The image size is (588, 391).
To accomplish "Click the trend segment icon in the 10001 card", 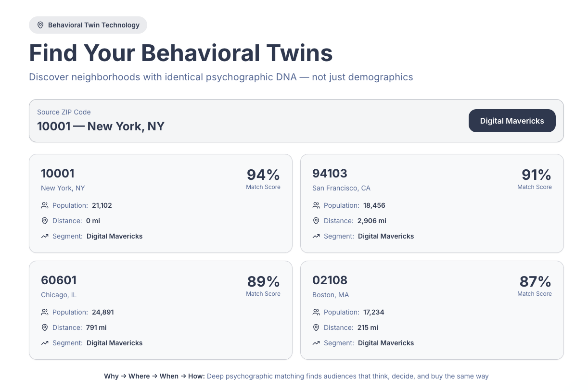I will tap(45, 236).
